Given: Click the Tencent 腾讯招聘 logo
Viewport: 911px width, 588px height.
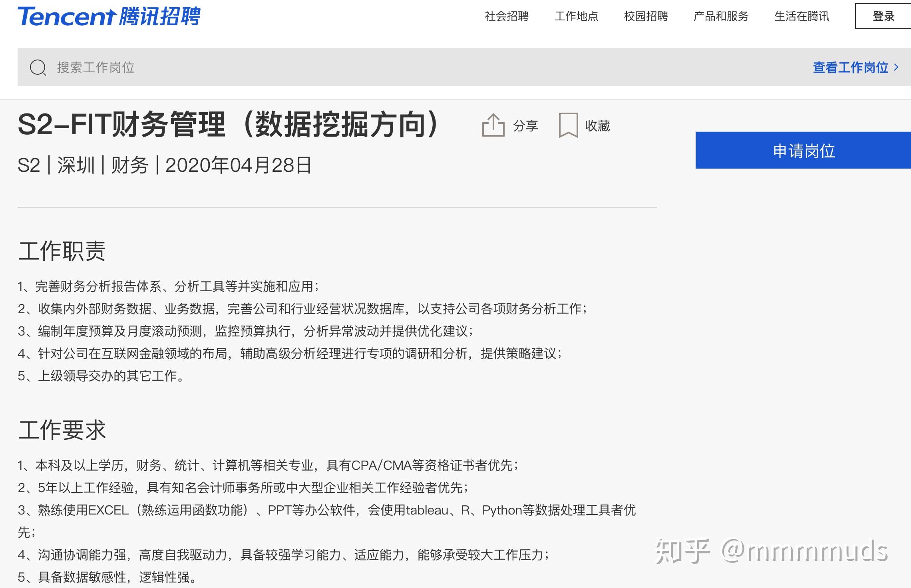Looking at the screenshot, I should (x=109, y=17).
